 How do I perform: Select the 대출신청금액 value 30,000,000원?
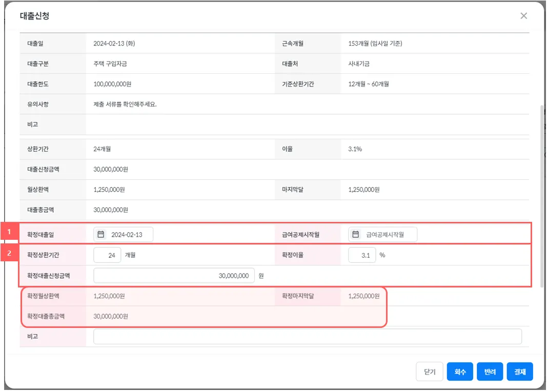click(x=111, y=170)
